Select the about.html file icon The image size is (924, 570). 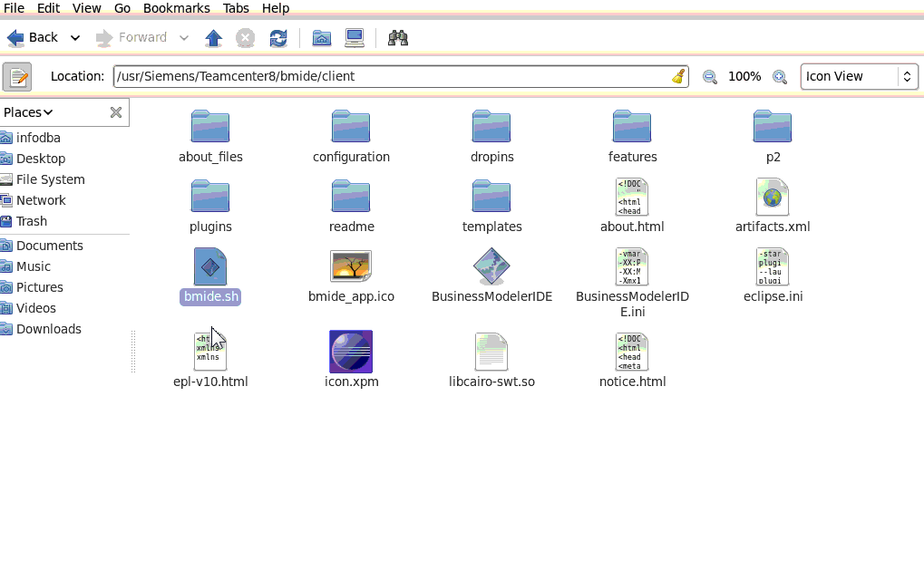click(x=632, y=198)
